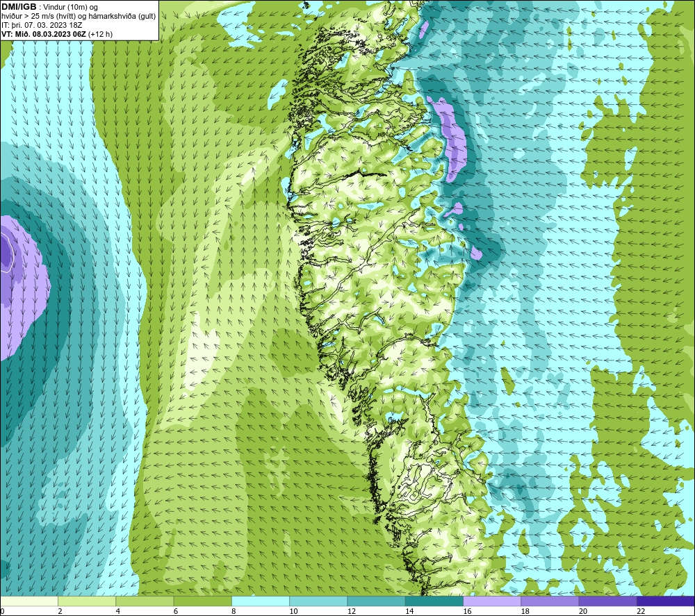Screen dimensions: 695x616
Task: Click the legend scale label '4'
Action: tap(118, 611)
